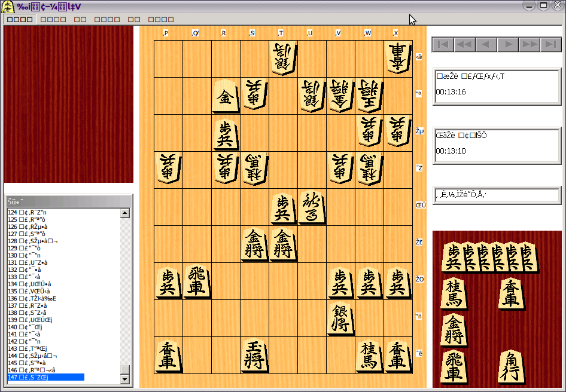Select the promoted cursive piece on column U
The image size is (566, 392).
312,207
